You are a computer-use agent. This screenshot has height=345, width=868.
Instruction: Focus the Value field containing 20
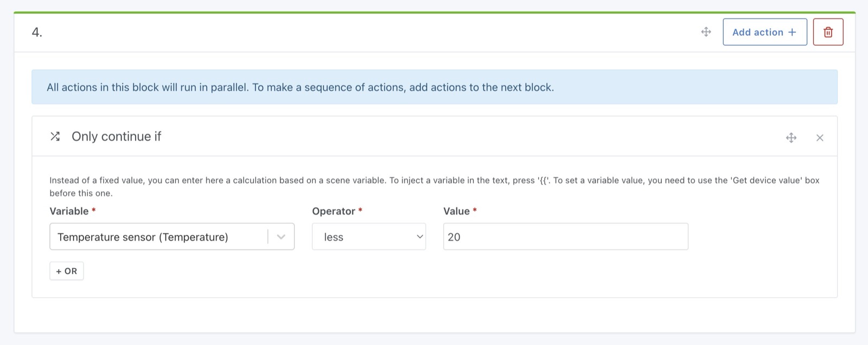tap(565, 237)
